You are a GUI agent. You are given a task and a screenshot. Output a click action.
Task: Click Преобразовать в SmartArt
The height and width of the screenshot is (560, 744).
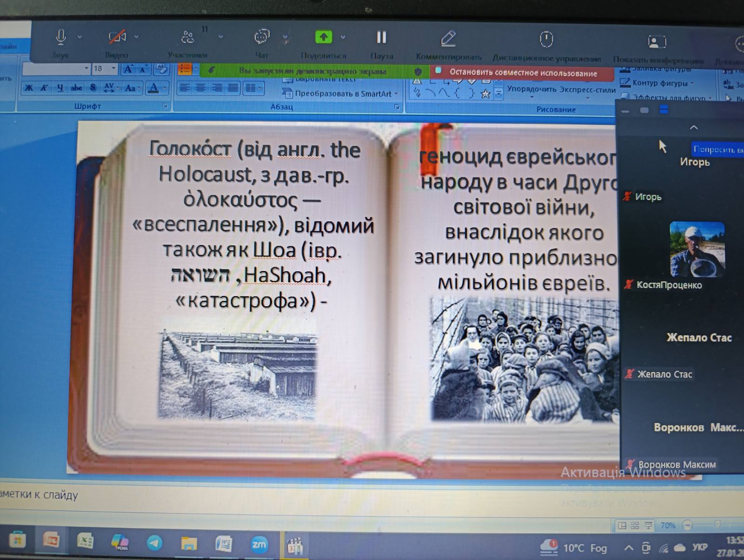point(341,93)
